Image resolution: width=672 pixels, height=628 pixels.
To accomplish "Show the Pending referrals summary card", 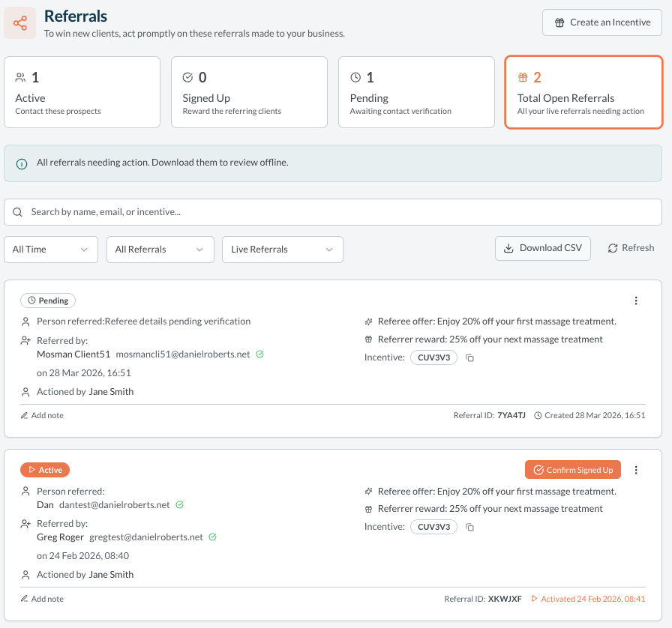I will point(416,92).
